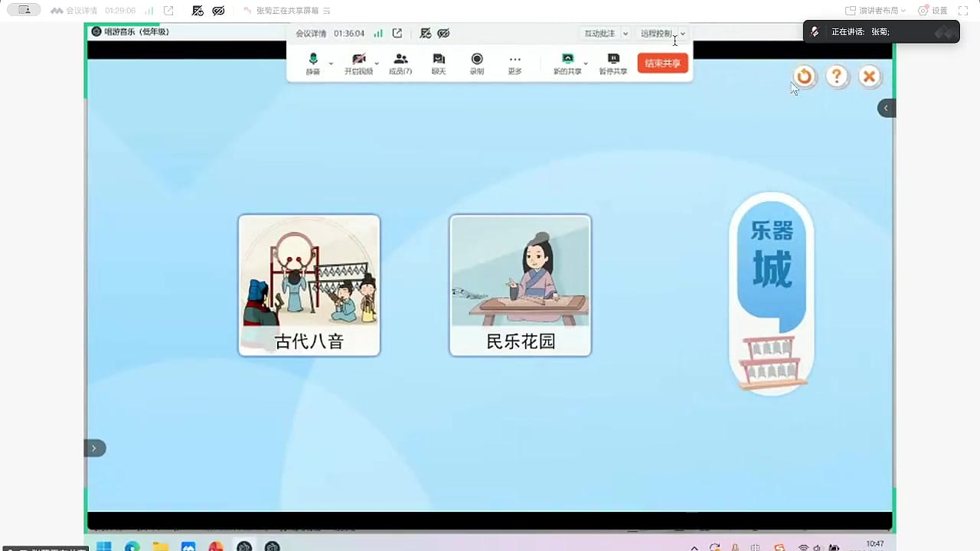Start recording with 录制 icon
980x551 pixels.
(x=477, y=64)
